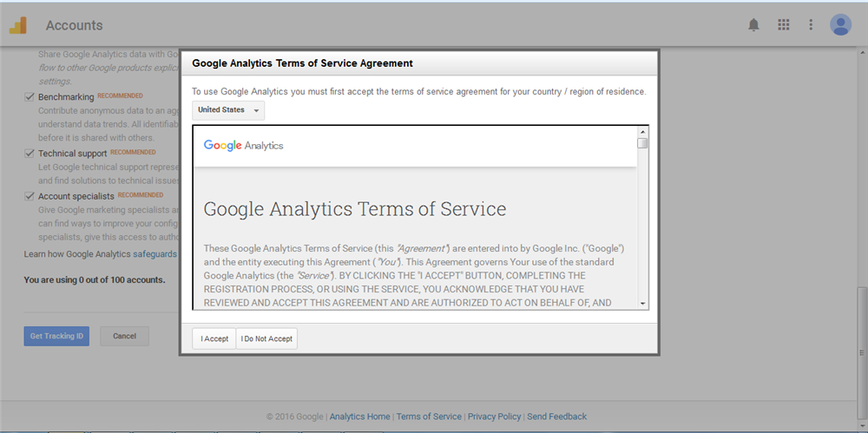This screenshot has height=433, width=868.
Task: Click terms frame scrollbar down arrow
Action: [x=642, y=304]
